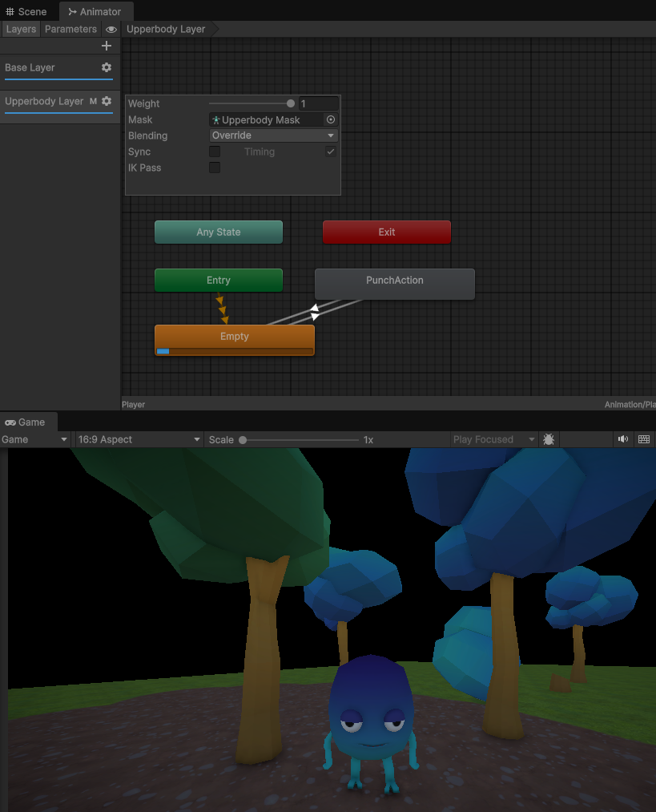Add a new animator layer
The image size is (656, 812).
[107, 46]
